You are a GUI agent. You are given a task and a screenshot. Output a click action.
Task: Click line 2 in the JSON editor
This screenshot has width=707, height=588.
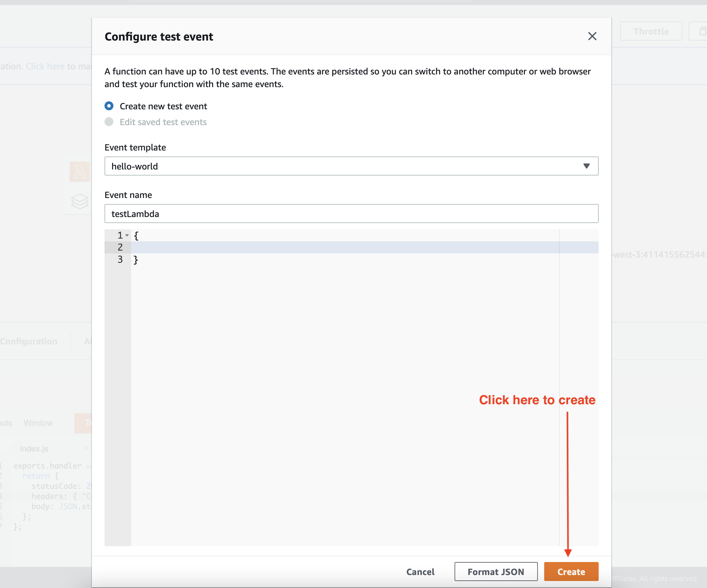(x=364, y=247)
